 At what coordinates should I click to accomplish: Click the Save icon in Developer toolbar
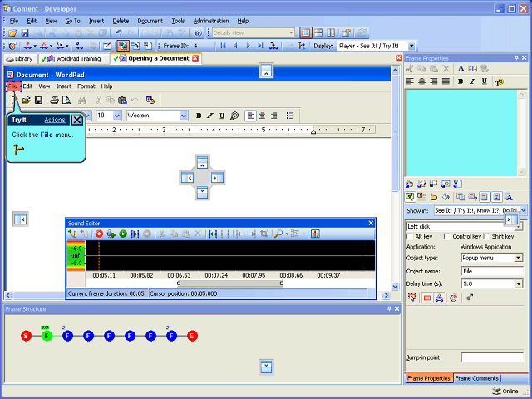tap(25, 33)
